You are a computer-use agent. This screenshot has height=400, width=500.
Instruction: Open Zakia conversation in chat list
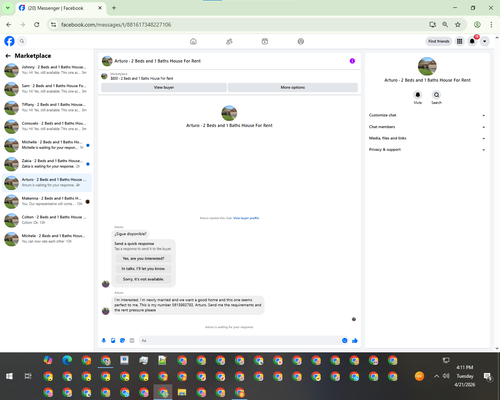coord(47,163)
